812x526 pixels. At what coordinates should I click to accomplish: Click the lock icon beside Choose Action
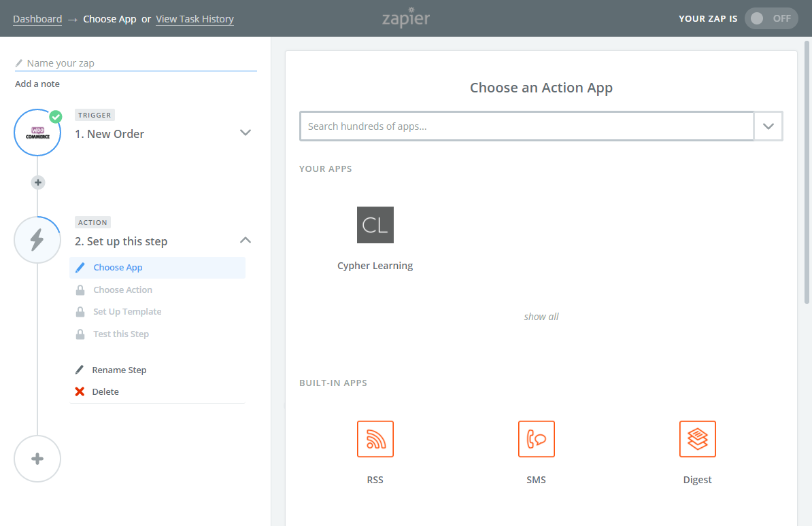click(80, 290)
